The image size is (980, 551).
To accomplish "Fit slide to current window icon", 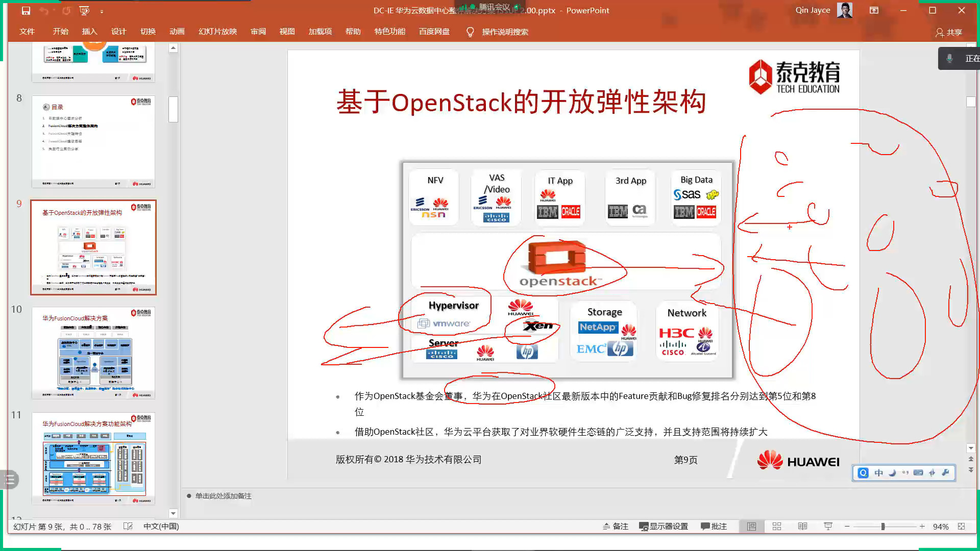I will pos(961,526).
